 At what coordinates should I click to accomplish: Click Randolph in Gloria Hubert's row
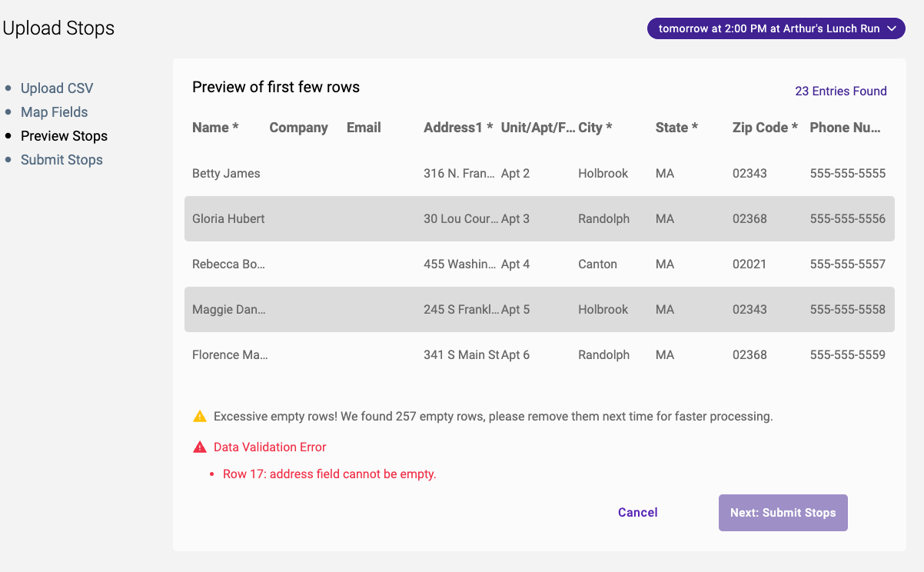[603, 219]
